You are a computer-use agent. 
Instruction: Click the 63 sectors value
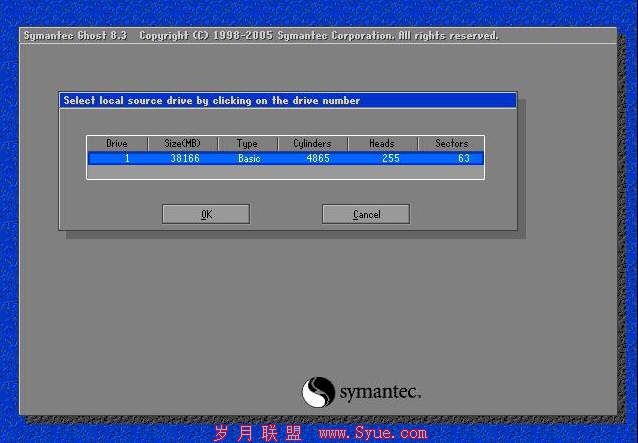pos(464,158)
